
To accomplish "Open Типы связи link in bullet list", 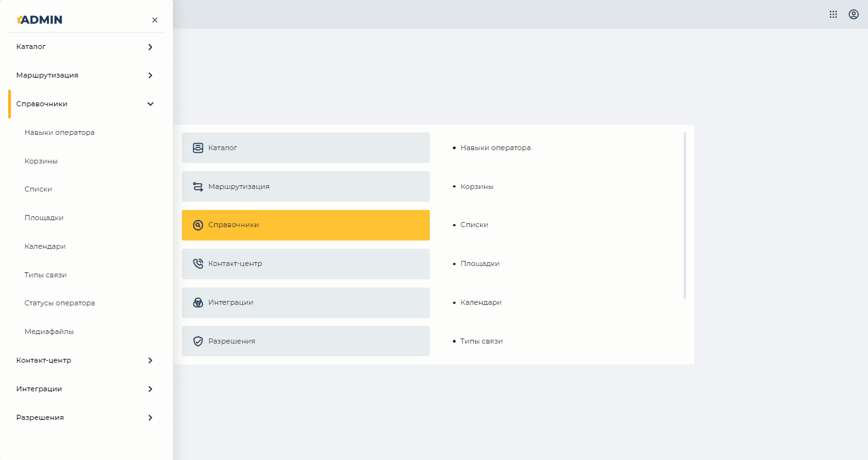I will [481, 341].
